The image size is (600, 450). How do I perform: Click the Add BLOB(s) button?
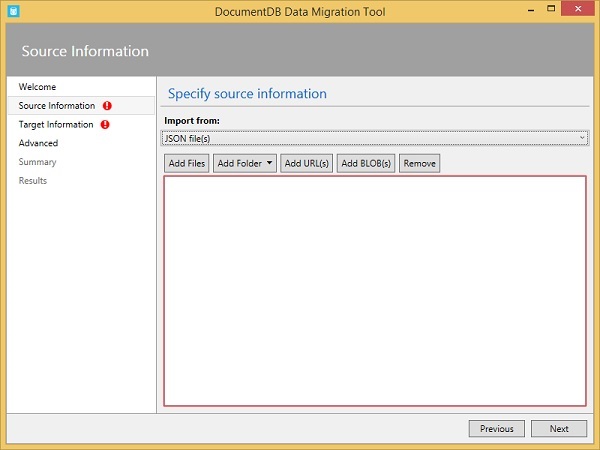coord(367,163)
